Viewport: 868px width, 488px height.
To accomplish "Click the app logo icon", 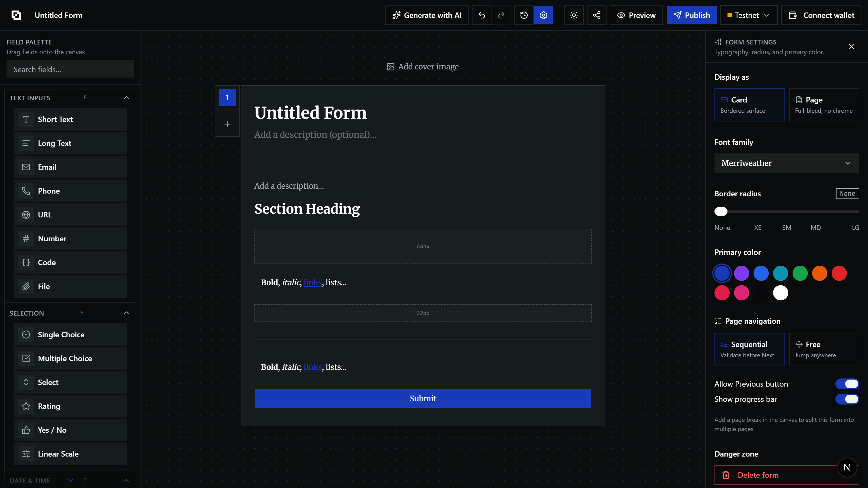I will (x=16, y=15).
